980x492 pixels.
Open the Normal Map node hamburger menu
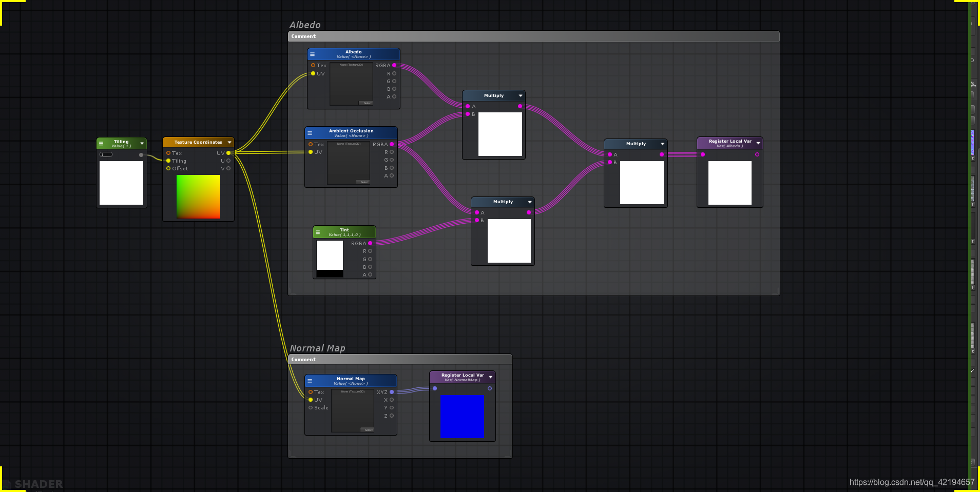pyautogui.click(x=310, y=381)
